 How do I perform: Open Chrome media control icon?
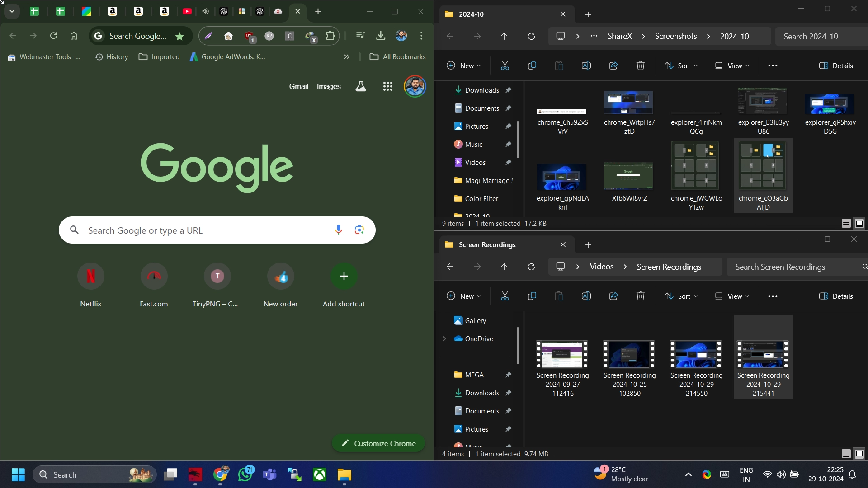[360, 36]
